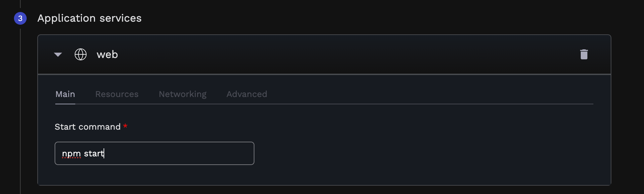Click the web service name label
644x194 pixels.
coord(107,54)
